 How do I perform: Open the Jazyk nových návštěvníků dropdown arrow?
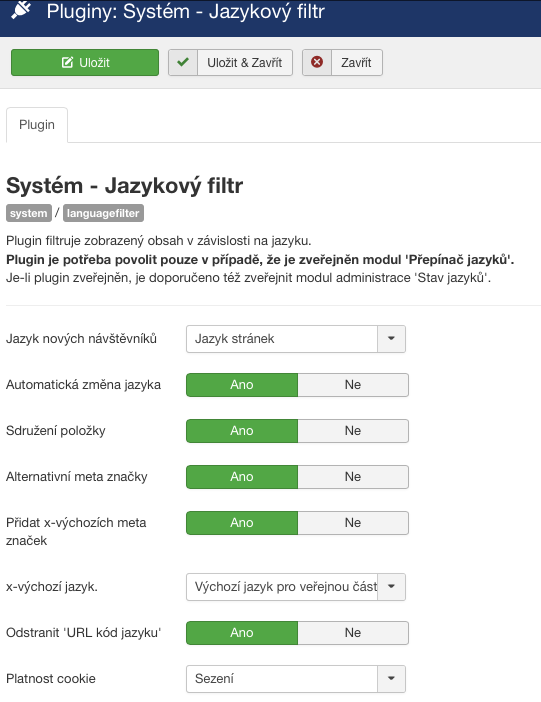point(391,339)
